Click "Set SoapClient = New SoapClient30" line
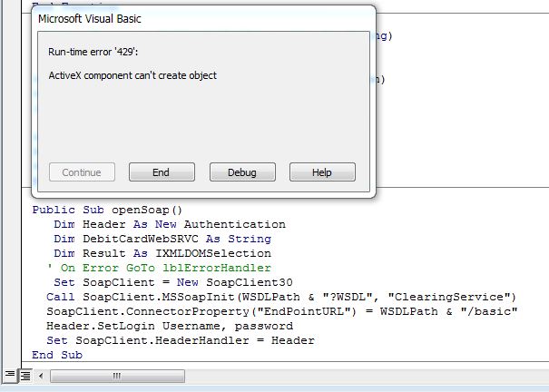 click(x=173, y=282)
